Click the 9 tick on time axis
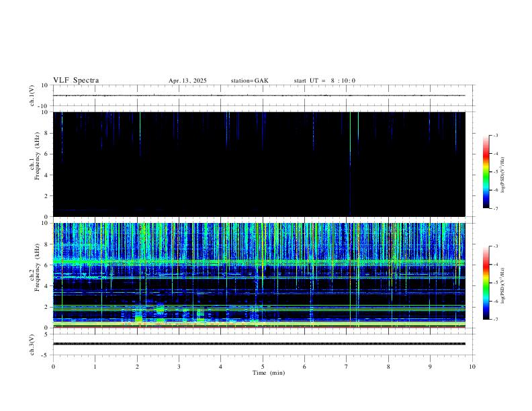The width and height of the screenshot is (532, 411). click(x=430, y=367)
